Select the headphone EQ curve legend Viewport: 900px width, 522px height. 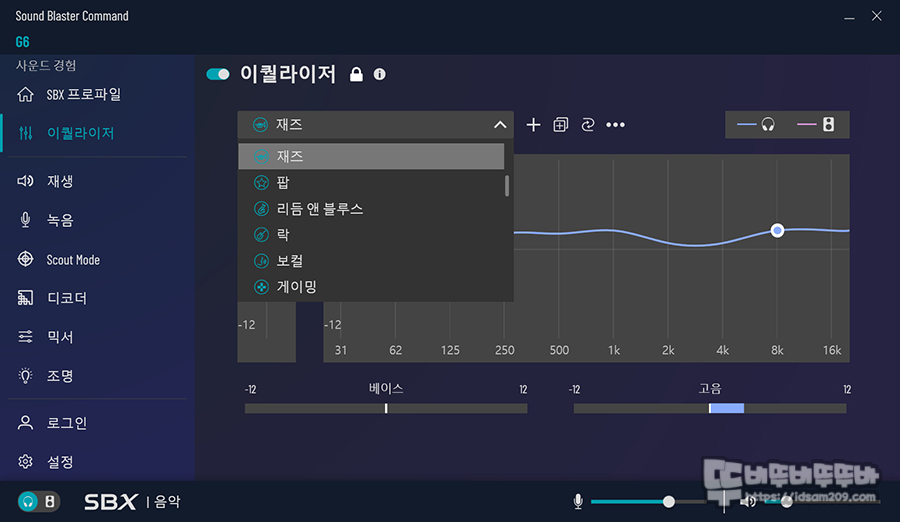coord(756,124)
